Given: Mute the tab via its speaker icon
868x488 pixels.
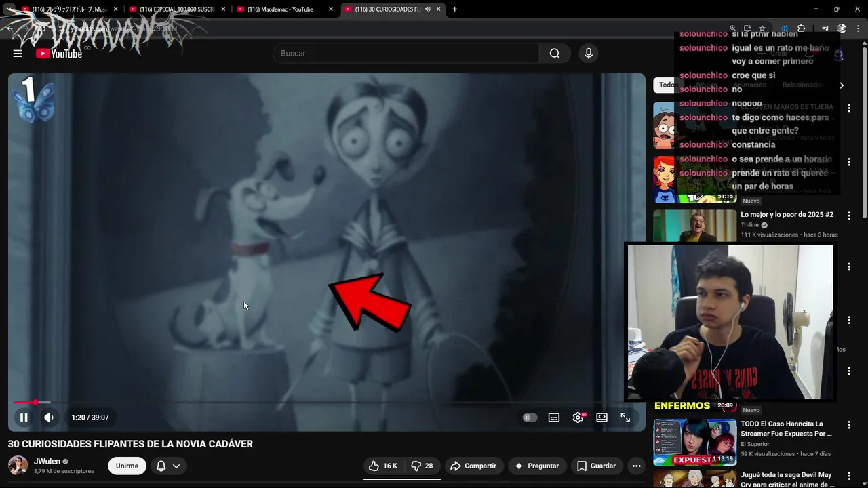Looking at the screenshot, I should (427, 9).
